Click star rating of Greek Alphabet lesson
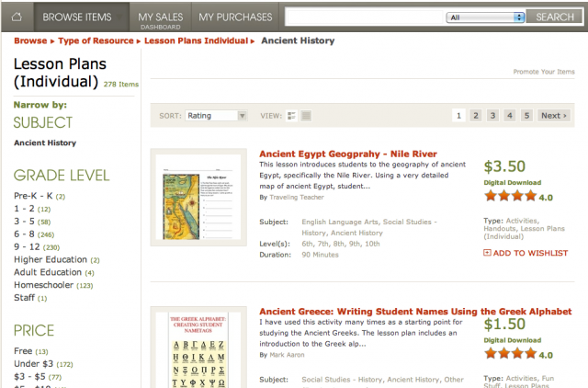This screenshot has width=588, height=388. [x=511, y=353]
